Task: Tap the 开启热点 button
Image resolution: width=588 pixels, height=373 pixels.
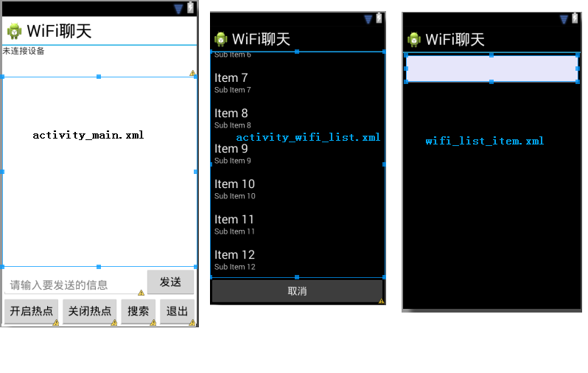Action: click(32, 311)
